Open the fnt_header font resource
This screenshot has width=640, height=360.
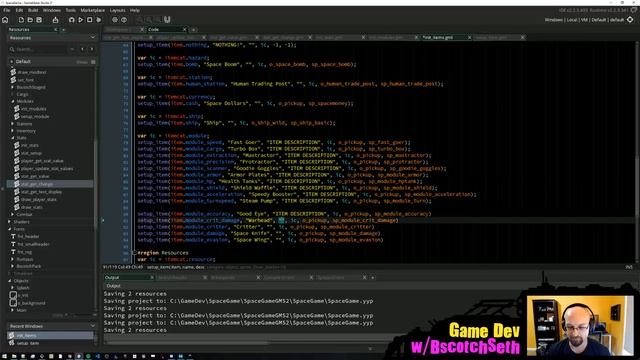pos(28,237)
